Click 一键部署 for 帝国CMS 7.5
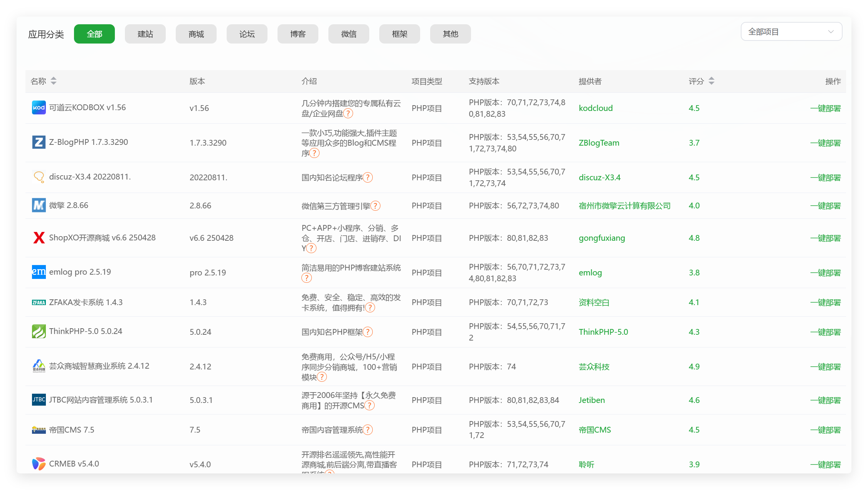Screen dimensions: 868x490 pyautogui.click(x=825, y=430)
